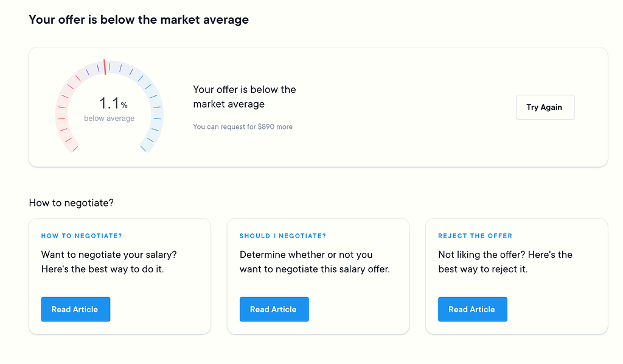623x364 pixels.
Task: Open Read Article under Reject the Offer card
Action: pyautogui.click(x=472, y=309)
